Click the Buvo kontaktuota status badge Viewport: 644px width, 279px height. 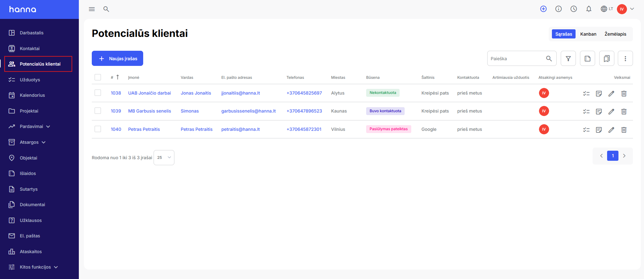tap(385, 111)
